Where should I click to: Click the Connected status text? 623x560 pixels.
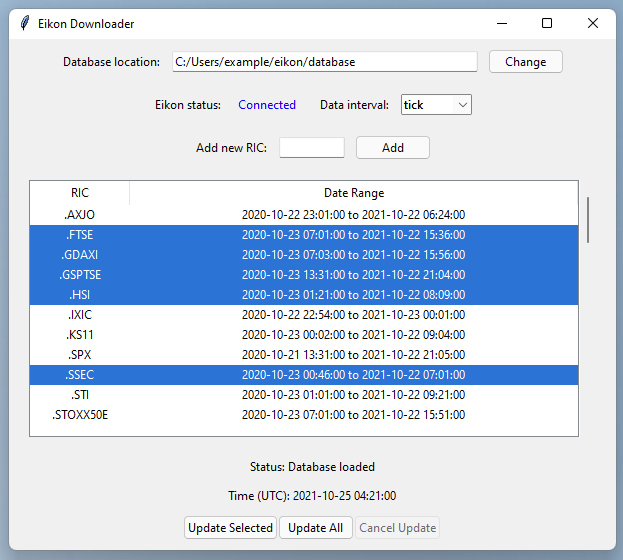(x=267, y=105)
